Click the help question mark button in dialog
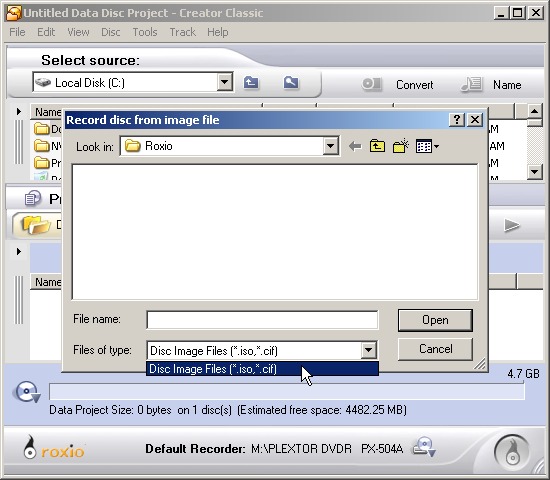Image resolution: width=550 pixels, height=480 pixels. click(457, 120)
